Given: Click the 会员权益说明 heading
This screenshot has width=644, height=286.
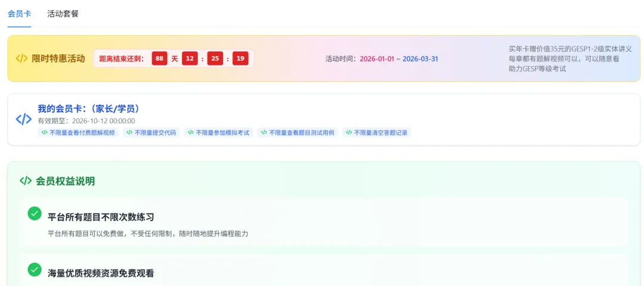Looking at the screenshot, I should point(66,181).
